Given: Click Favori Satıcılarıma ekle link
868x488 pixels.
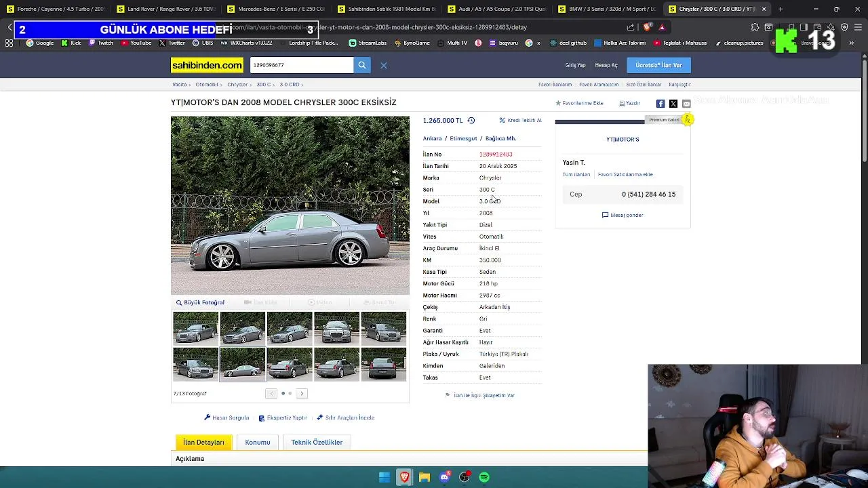Looking at the screenshot, I should coord(625,174).
